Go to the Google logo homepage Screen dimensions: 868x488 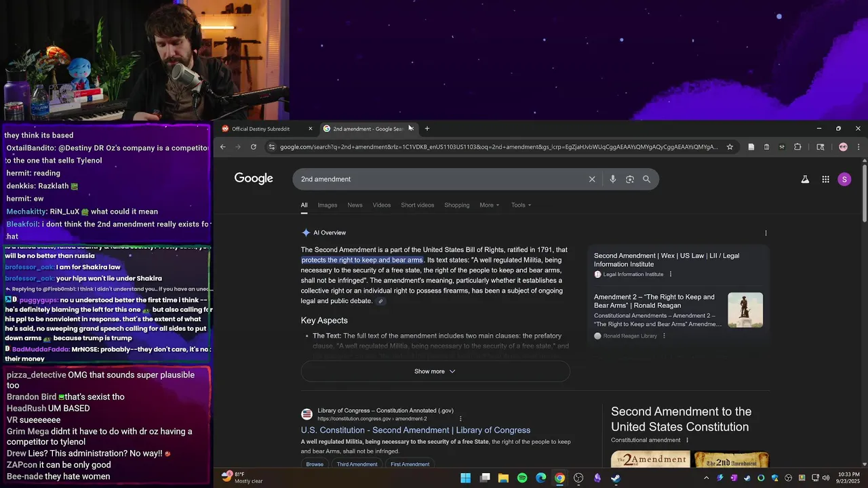point(254,178)
